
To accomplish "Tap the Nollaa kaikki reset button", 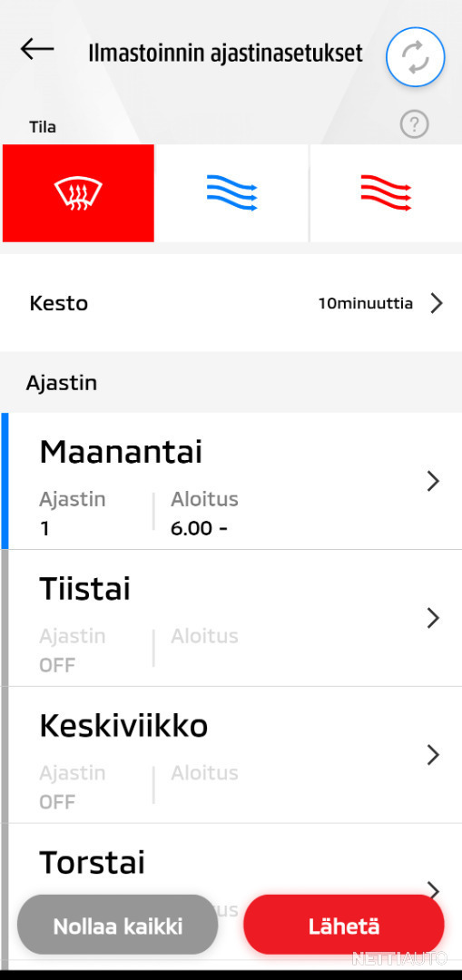I will click(117, 925).
